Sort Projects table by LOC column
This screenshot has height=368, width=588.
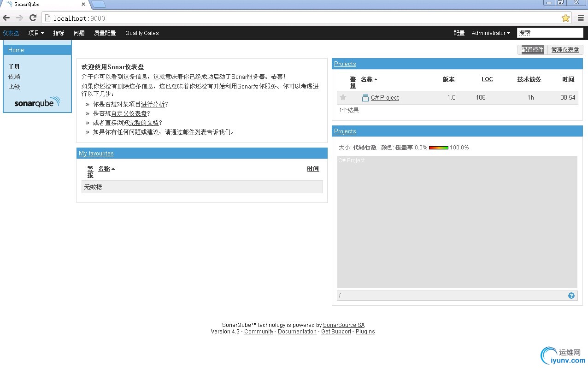[x=487, y=79]
